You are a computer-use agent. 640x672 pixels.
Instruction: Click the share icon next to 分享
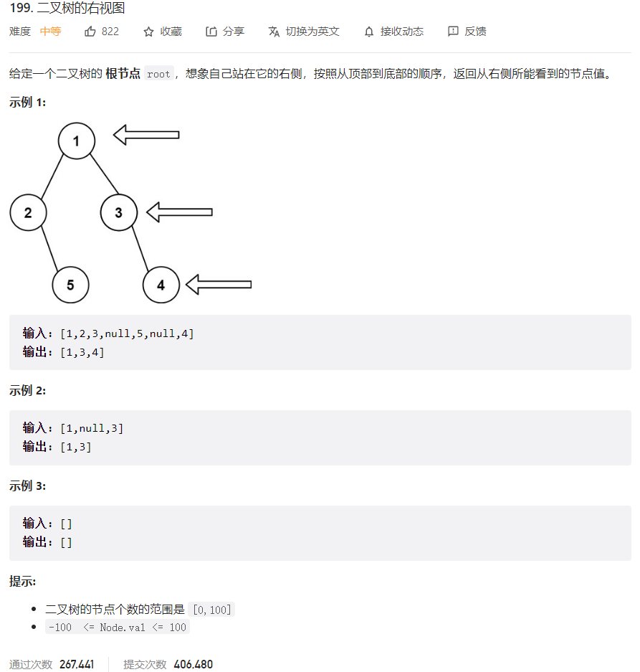click(x=210, y=32)
